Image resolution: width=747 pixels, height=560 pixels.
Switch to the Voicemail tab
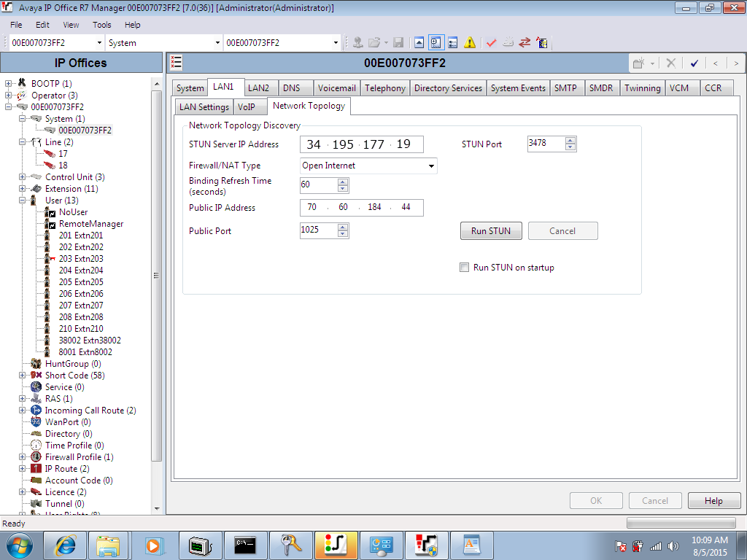point(336,88)
